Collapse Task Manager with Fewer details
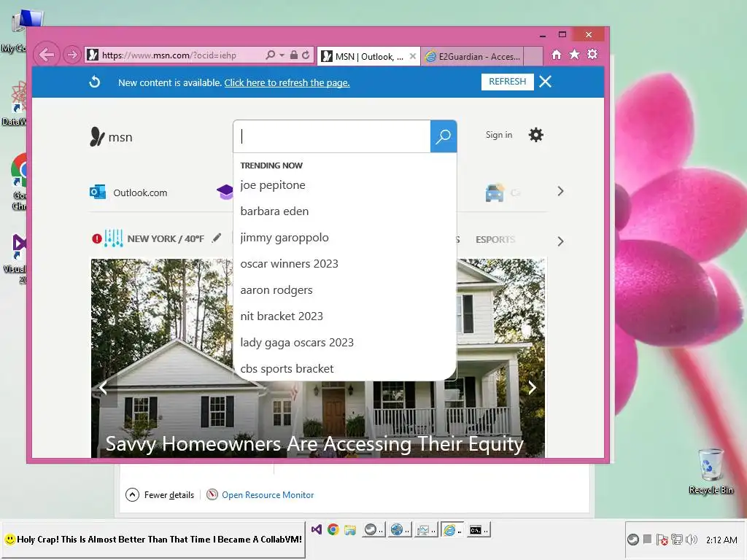The height and width of the screenshot is (560, 747). [160, 495]
